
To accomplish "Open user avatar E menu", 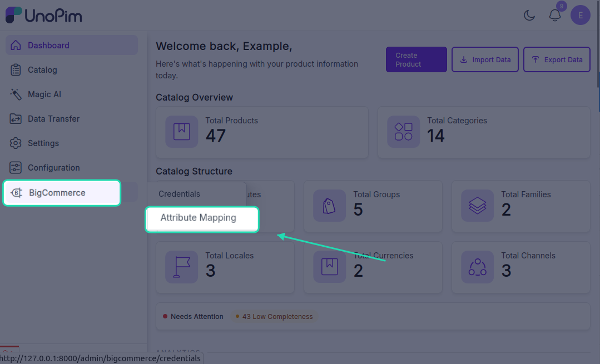I will 581,16.
